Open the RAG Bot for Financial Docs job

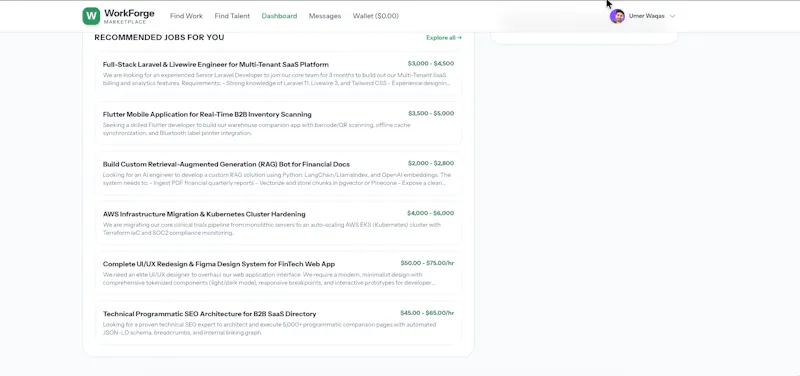point(226,164)
